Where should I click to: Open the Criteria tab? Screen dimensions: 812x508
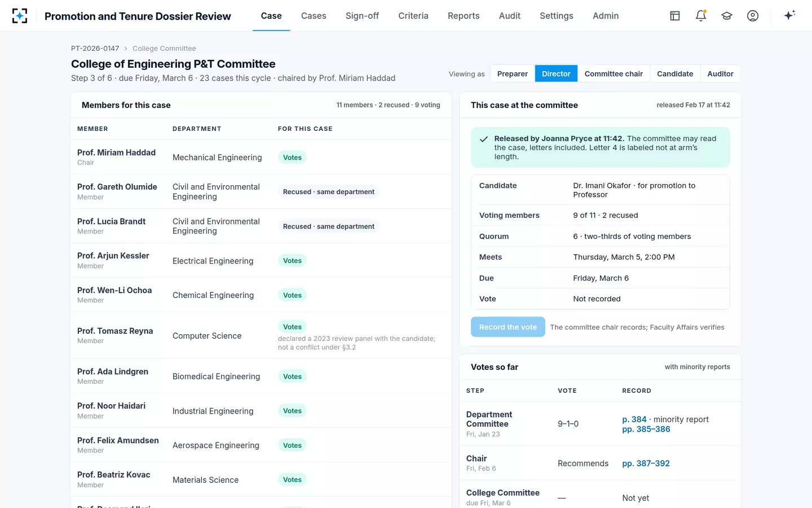413,16
